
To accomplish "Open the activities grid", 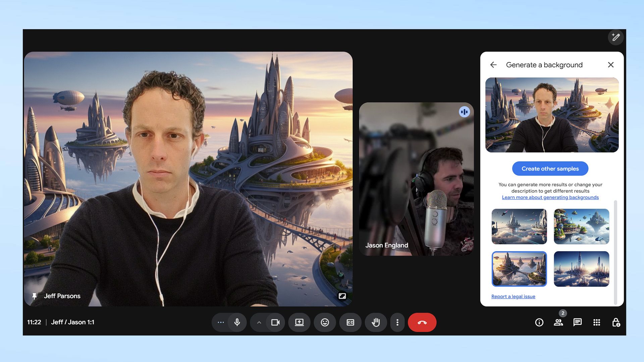I will pyautogui.click(x=597, y=322).
